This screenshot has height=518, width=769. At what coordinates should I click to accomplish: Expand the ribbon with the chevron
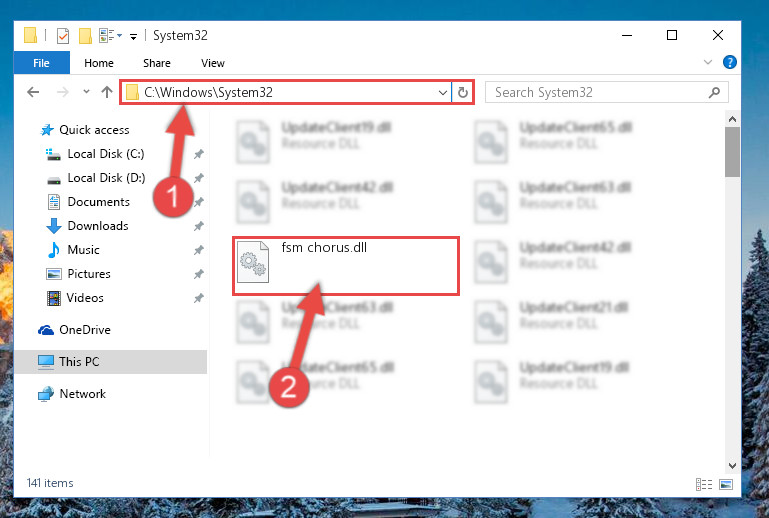coord(708,62)
